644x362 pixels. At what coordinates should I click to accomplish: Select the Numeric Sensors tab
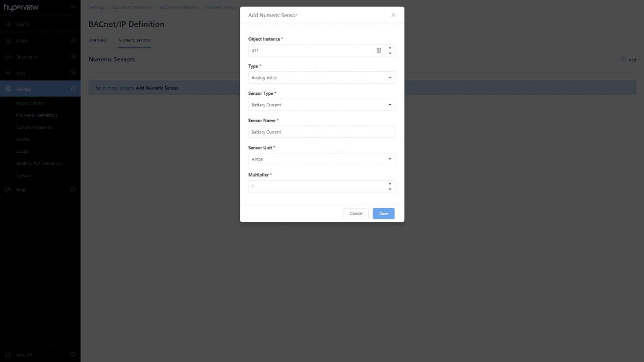135,40
